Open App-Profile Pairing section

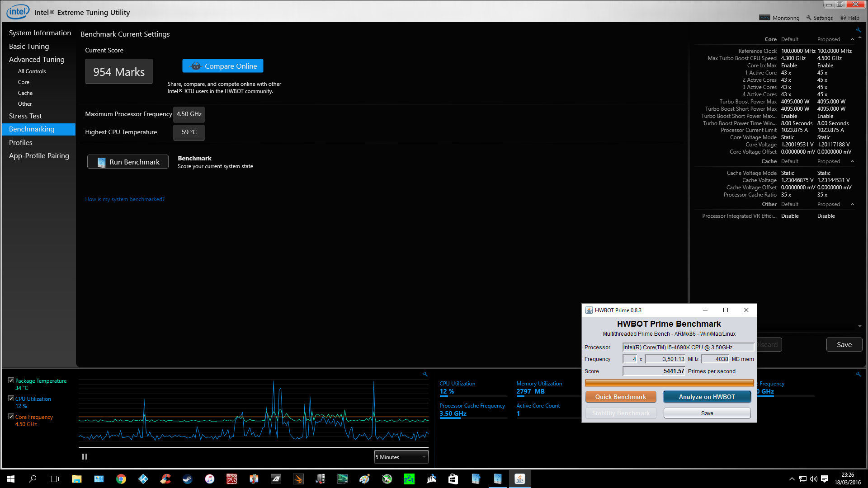coord(39,155)
